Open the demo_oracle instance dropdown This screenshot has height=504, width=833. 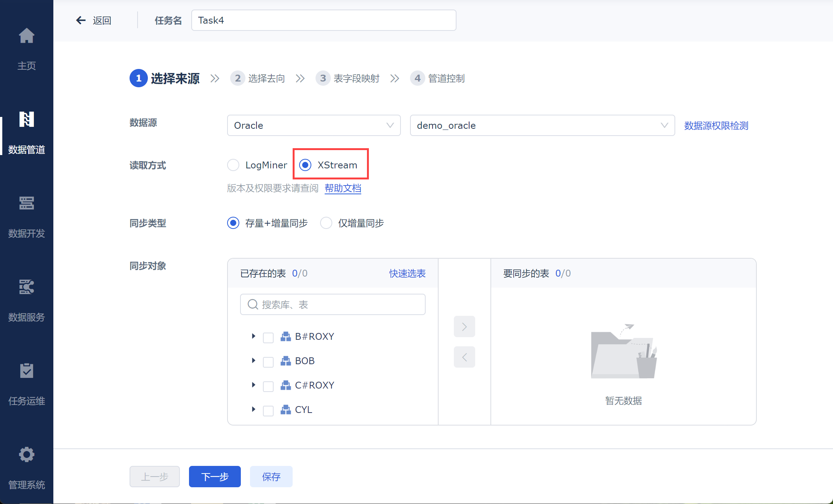pos(542,125)
